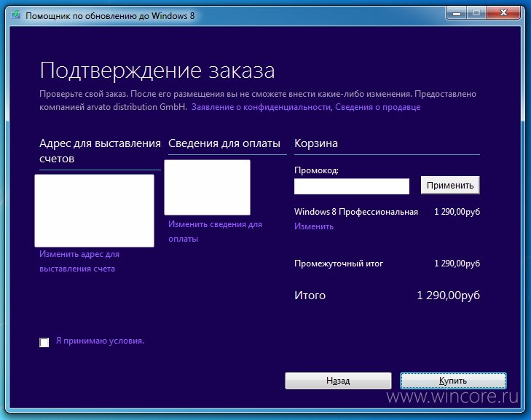Open 'Заявление о конфиденциальности' link

(x=261, y=107)
